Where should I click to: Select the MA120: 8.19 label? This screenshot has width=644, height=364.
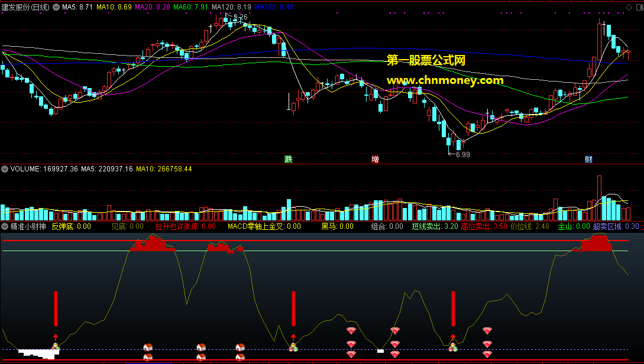point(231,7)
